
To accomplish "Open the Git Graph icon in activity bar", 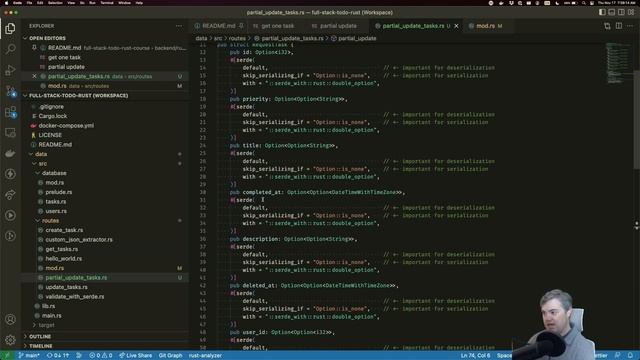I will click(10, 236).
